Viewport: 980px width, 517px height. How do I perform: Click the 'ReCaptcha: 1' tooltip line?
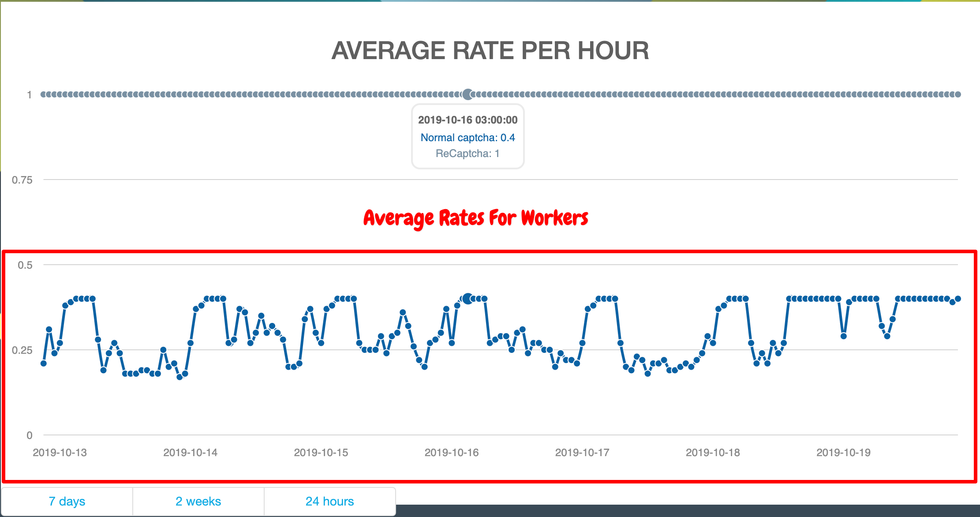point(468,154)
